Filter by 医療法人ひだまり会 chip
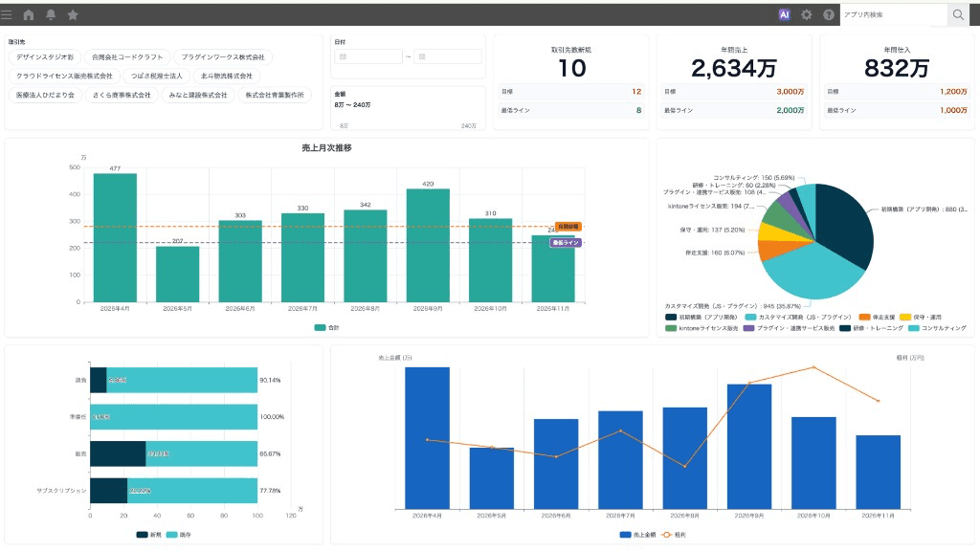The width and height of the screenshot is (980, 551). (x=45, y=95)
